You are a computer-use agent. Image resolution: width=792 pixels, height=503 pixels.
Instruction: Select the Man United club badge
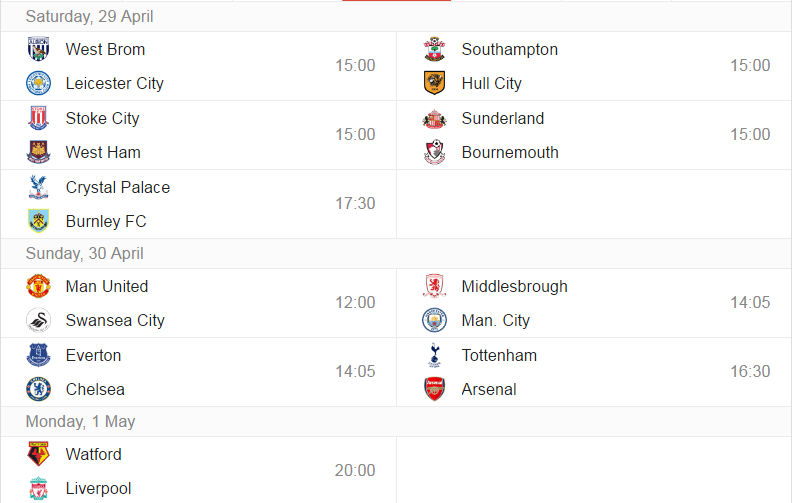click(38, 286)
